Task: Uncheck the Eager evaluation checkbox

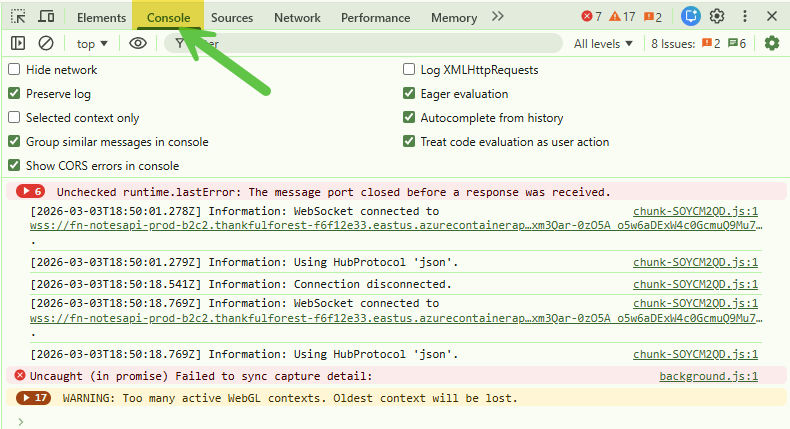Action: coord(409,94)
